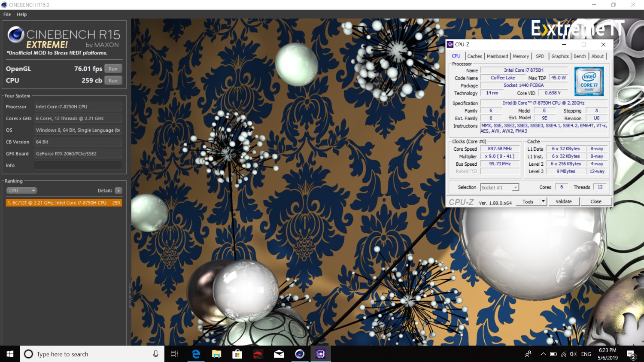Click the Max TDP value 45.0 W

click(559, 78)
